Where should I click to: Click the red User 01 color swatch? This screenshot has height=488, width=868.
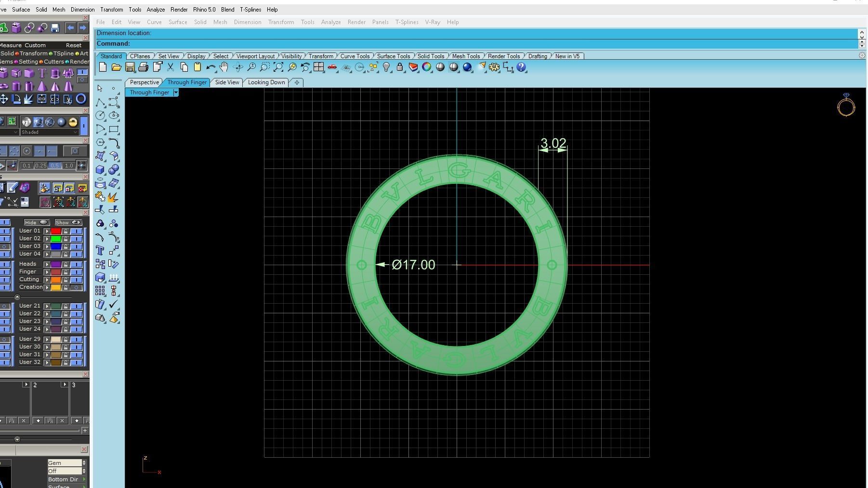[56, 231]
